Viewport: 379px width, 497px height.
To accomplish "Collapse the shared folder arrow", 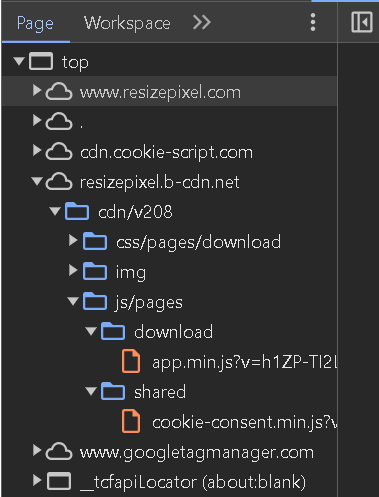I will [x=91, y=391].
